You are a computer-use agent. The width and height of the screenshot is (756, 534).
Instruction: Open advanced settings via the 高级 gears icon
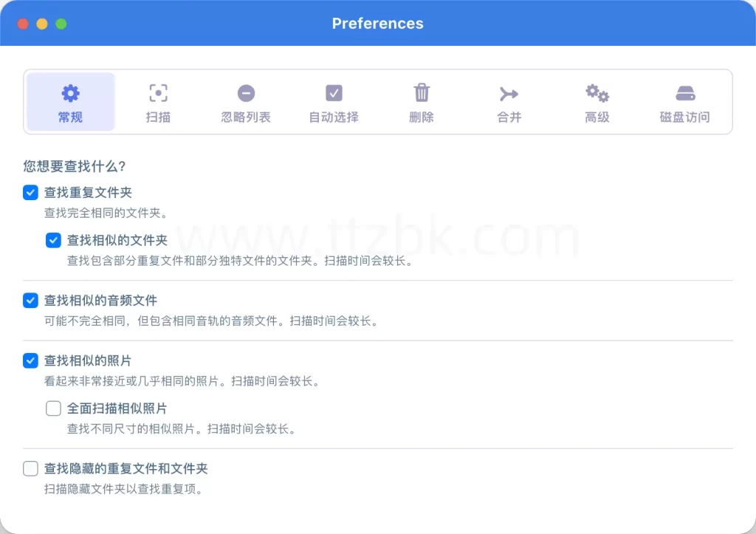coord(596,92)
